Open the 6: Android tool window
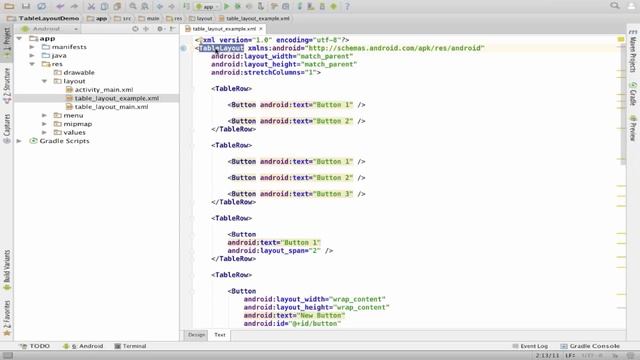Viewport: 640px width, 360px height. click(83, 346)
